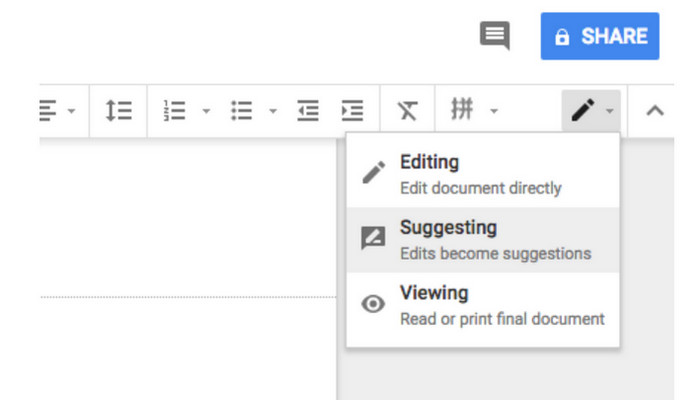Screen dimensions: 700x400
Task: Open the line spacing tool
Action: point(118,110)
